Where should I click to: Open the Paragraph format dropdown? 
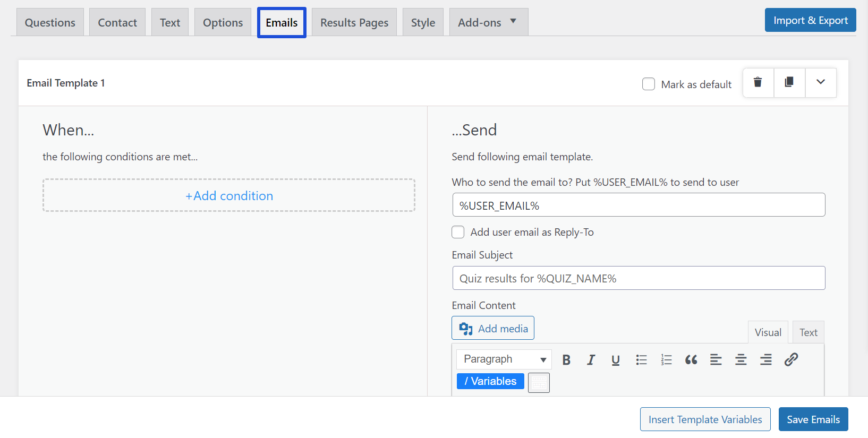(x=504, y=359)
